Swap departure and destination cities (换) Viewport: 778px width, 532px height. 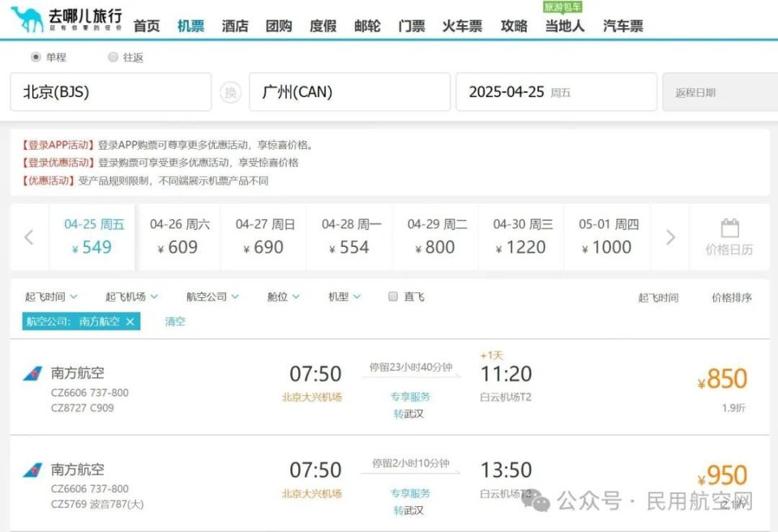click(230, 92)
